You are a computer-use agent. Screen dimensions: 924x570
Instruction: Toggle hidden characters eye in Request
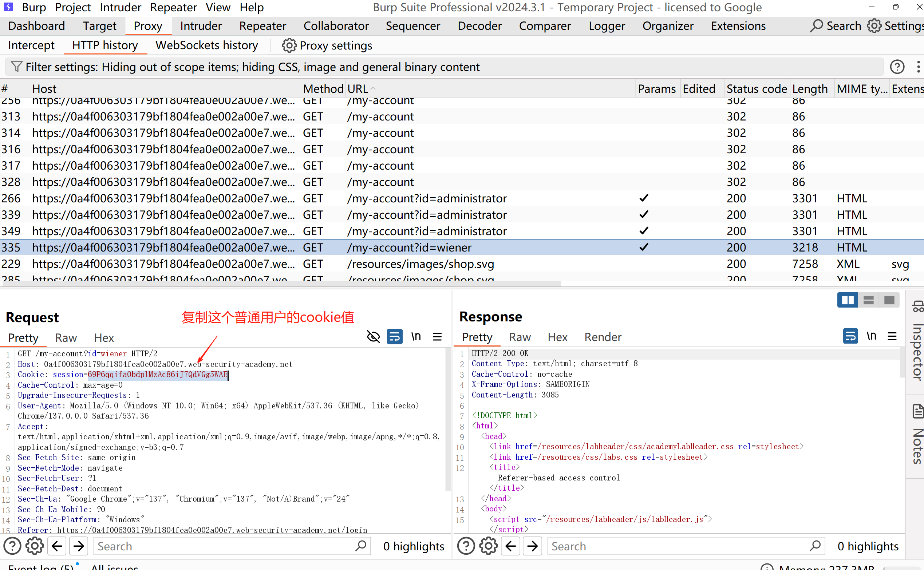point(373,336)
